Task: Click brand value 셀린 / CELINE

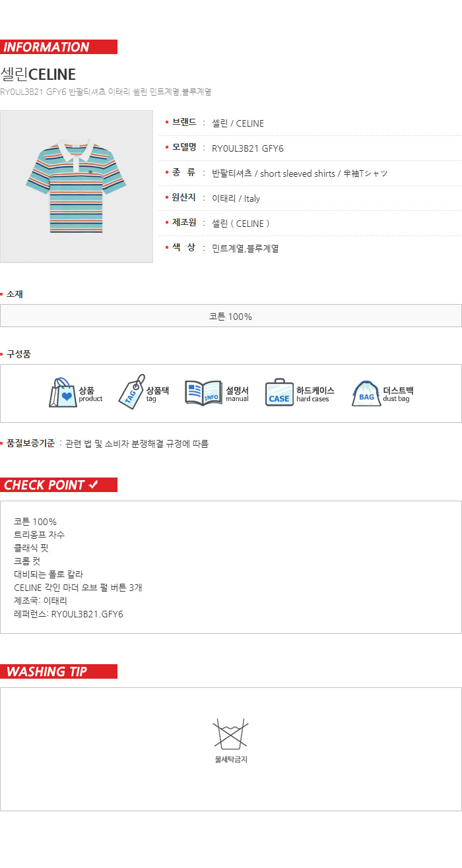Action: pos(238,123)
